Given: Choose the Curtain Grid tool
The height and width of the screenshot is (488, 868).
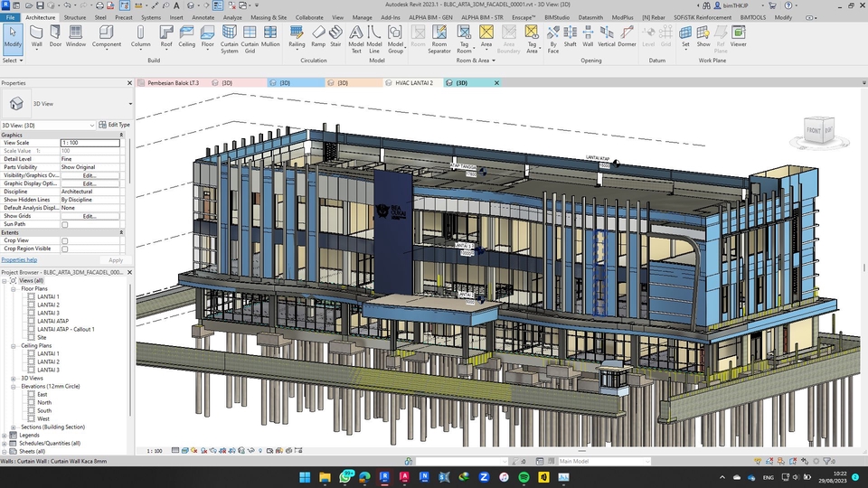Looking at the screenshot, I should (x=250, y=39).
